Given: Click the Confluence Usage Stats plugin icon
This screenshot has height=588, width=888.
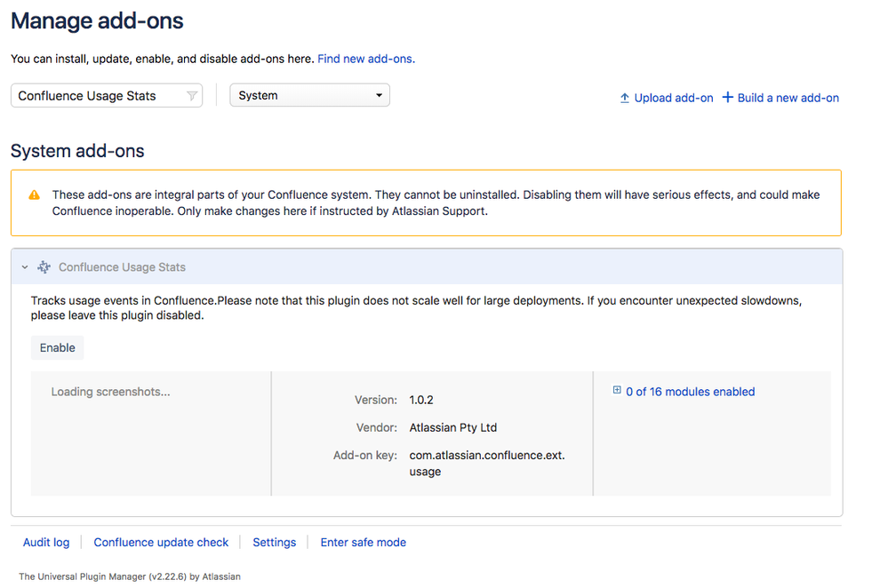Looking at the screenshot, I should [44, 267].
